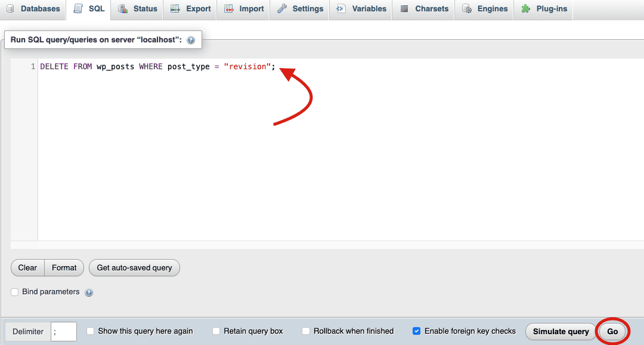The image size is (644, 345).
Task: Click line number 1 in editor gutter
Action: click(33, 67)
